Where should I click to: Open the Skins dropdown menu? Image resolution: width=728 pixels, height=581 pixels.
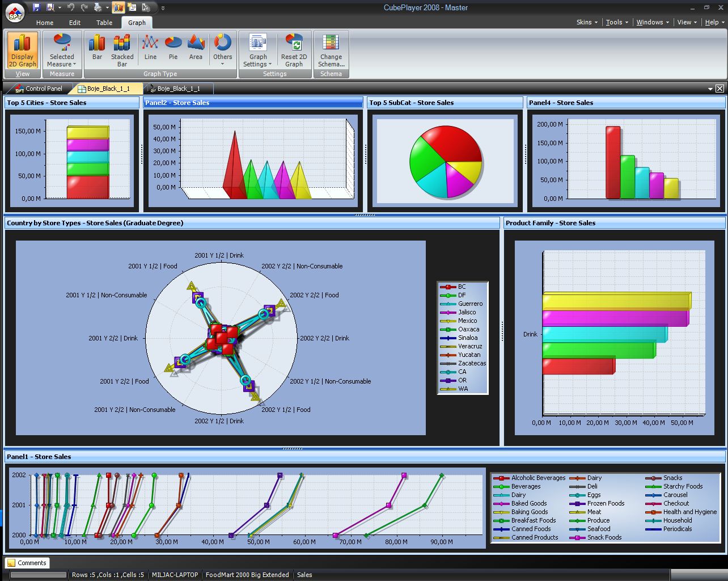587,22
